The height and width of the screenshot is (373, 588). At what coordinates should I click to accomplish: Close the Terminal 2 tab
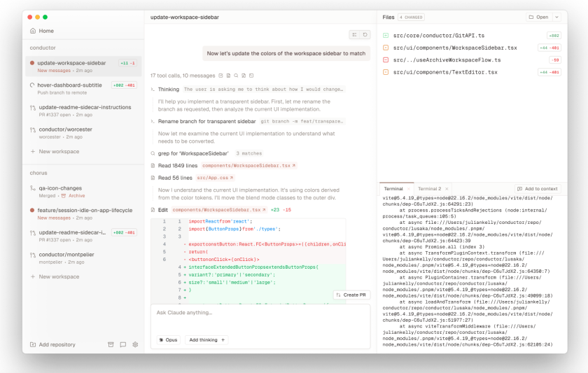[446, 189]
